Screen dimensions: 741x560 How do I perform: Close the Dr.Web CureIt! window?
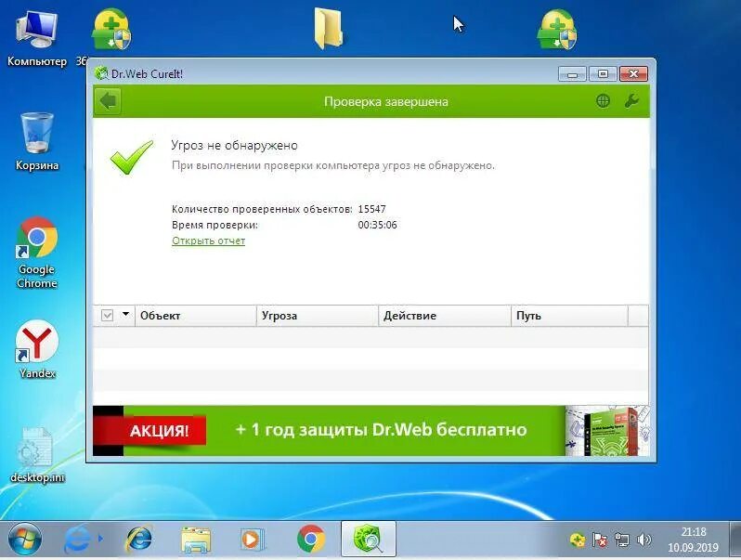coord(633,73)
